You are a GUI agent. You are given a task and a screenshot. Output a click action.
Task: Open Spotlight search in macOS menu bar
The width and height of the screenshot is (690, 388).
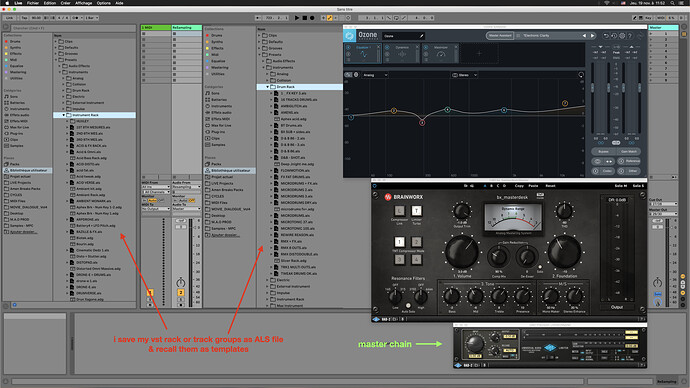(x=673, y=3)
